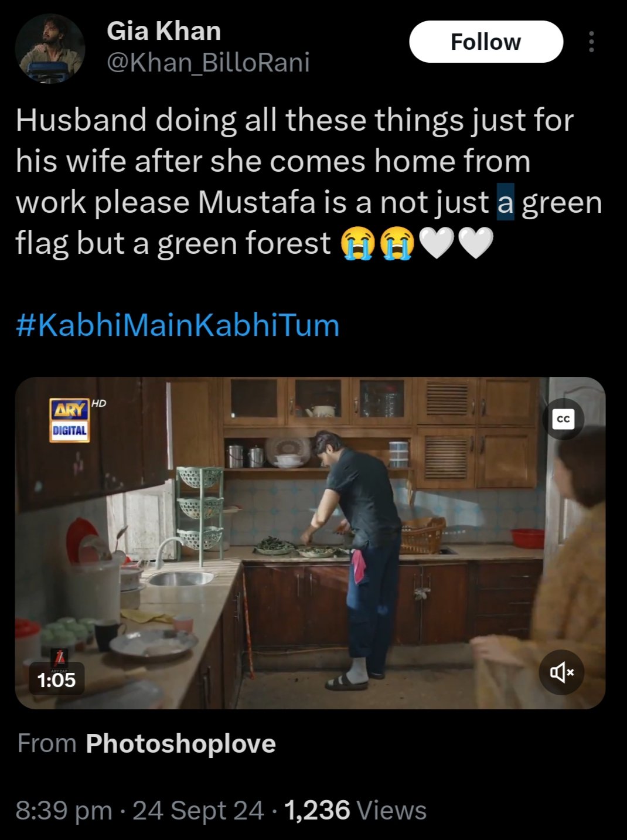
Task: Click the Gia Khan display name
Action: (x=163, y=30)
